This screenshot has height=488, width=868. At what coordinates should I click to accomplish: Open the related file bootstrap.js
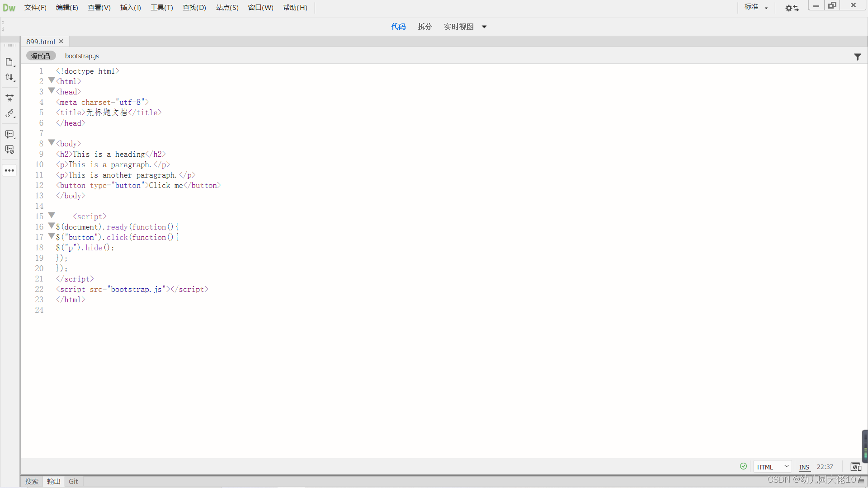[82, 56]
